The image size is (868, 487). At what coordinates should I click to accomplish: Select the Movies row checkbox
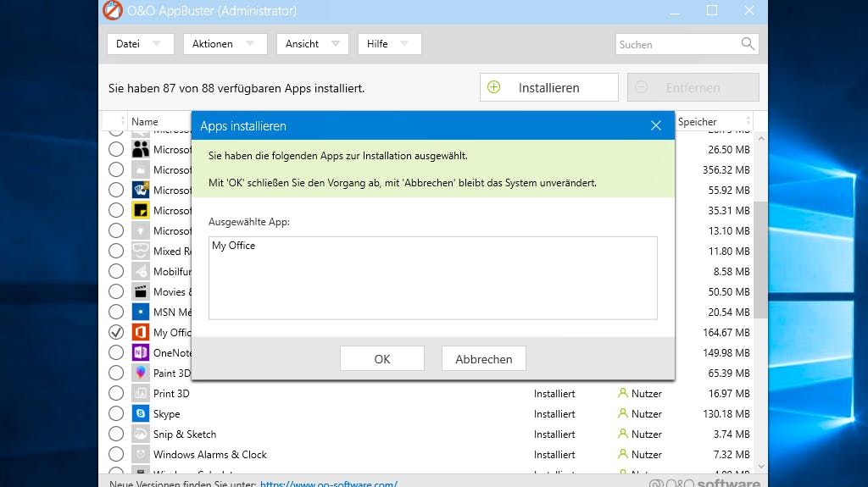pos(116,291)
